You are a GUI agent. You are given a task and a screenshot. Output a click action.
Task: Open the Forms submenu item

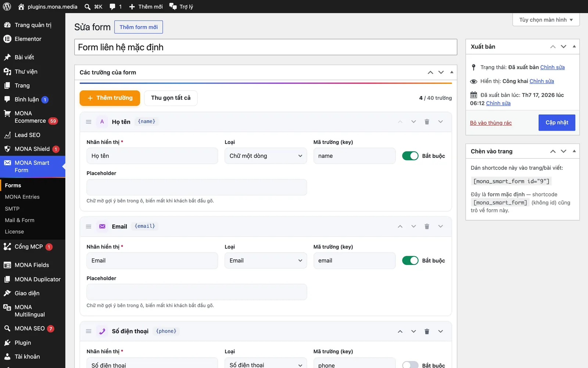tap(13, 185)
